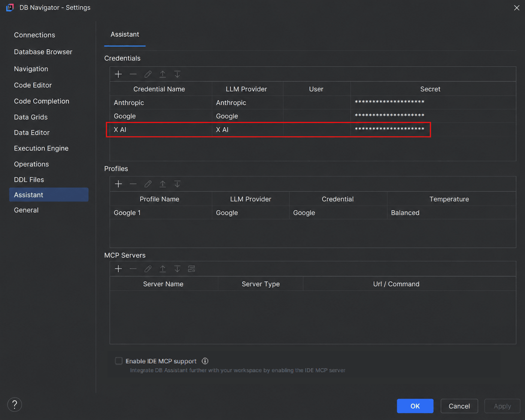Move credential up in Credentials toolbar

(x=163, y=74)
